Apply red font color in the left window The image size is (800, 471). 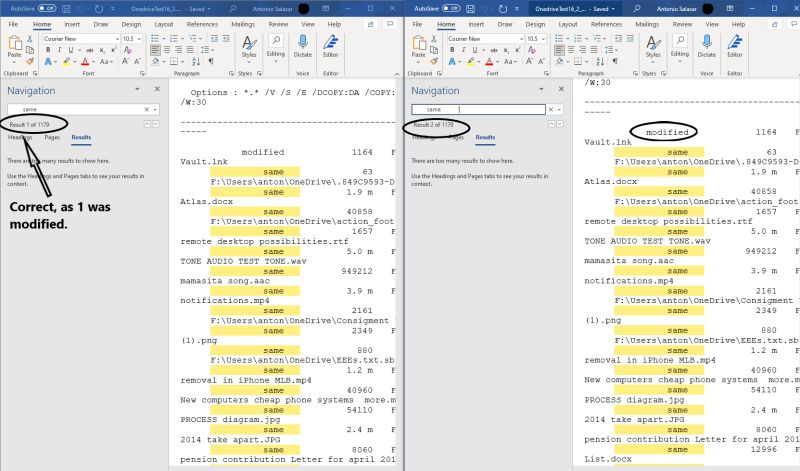pos(85,61)
